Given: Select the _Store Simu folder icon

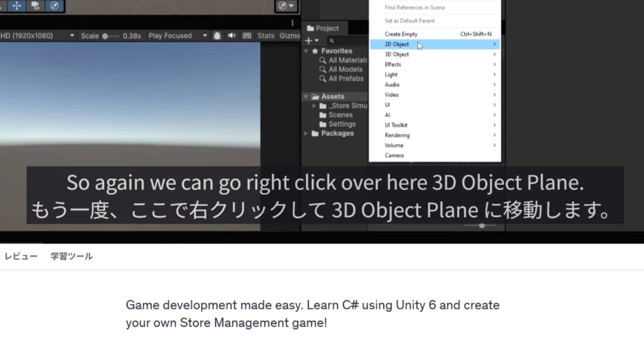Looking at the screenshot, I should (x=323, y=106).
